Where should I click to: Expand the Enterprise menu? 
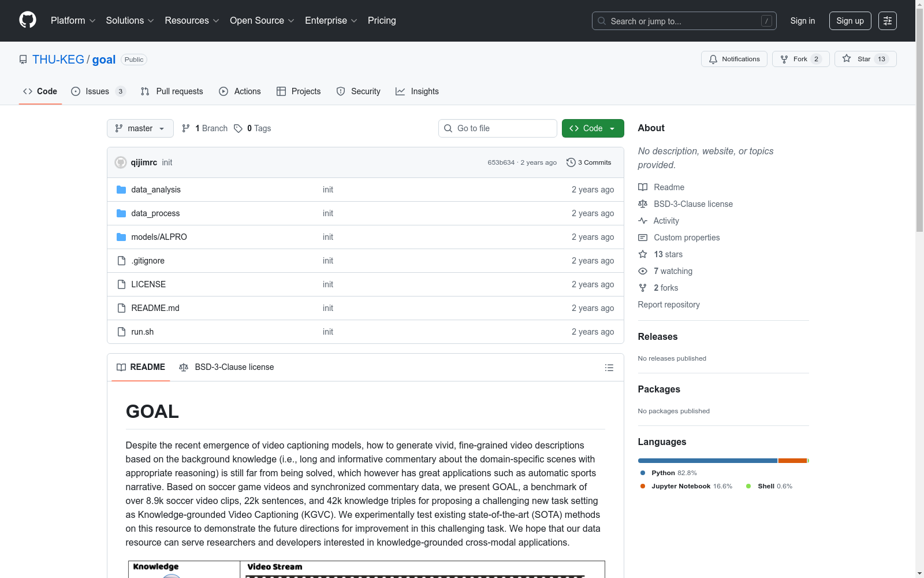click(331, 20)
